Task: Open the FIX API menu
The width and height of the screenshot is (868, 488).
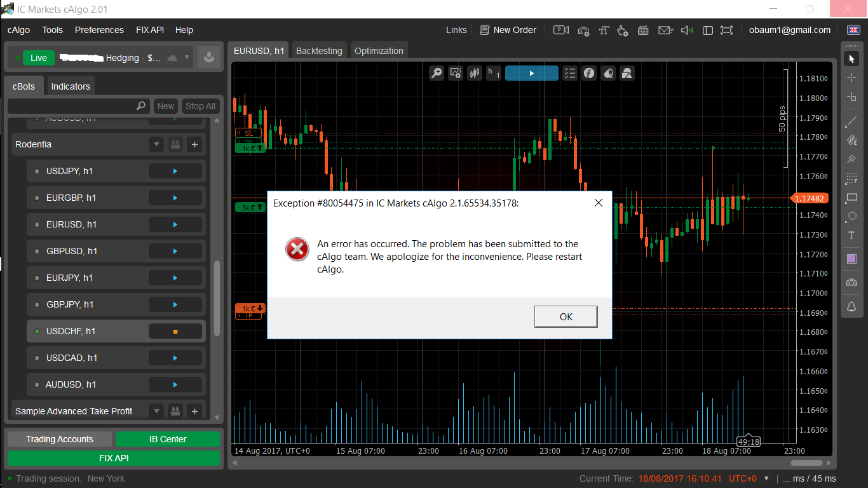Action: pos(150,30)
